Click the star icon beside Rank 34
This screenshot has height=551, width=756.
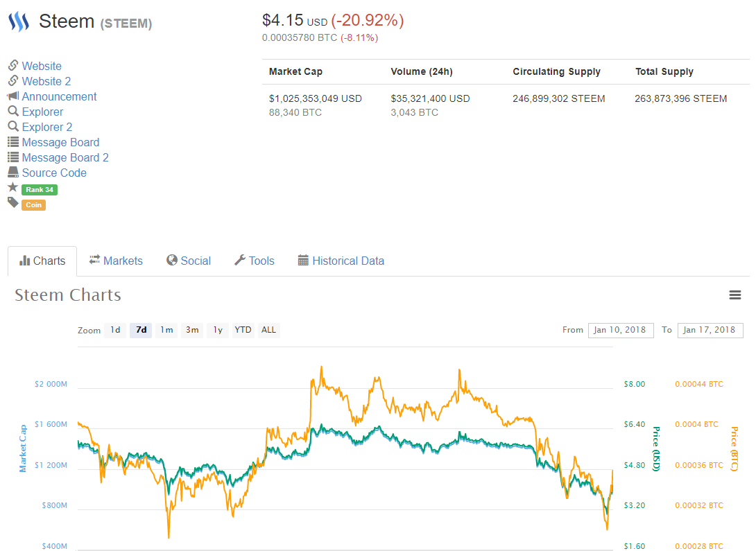coord(13,187)
